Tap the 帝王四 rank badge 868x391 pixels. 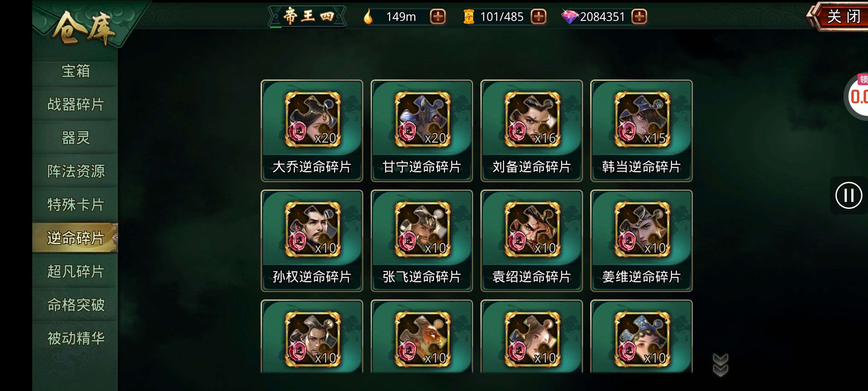pyautogui.click(x=308, y=16)
